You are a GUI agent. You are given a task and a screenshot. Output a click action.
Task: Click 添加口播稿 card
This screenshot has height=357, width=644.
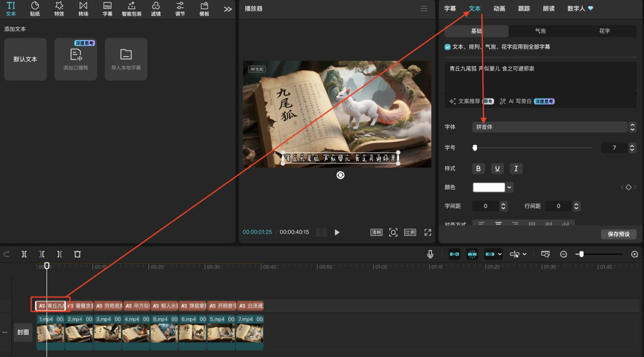76,59
